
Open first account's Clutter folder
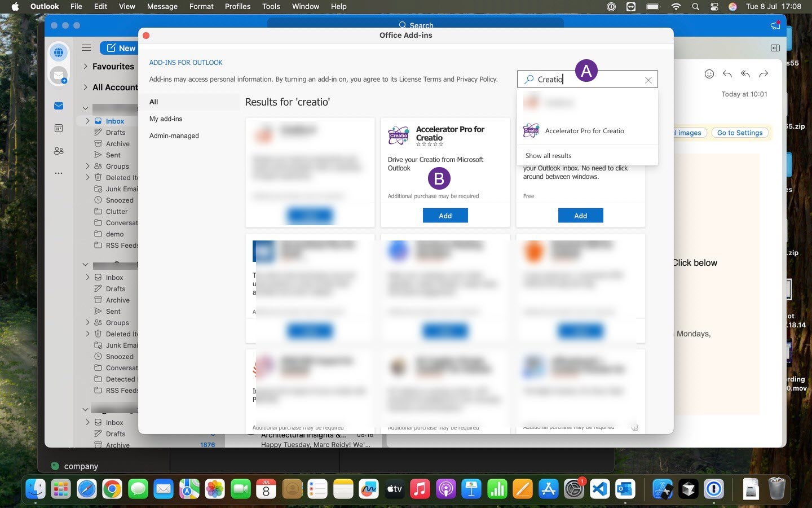pyautogui.click(x=116, y=211)
